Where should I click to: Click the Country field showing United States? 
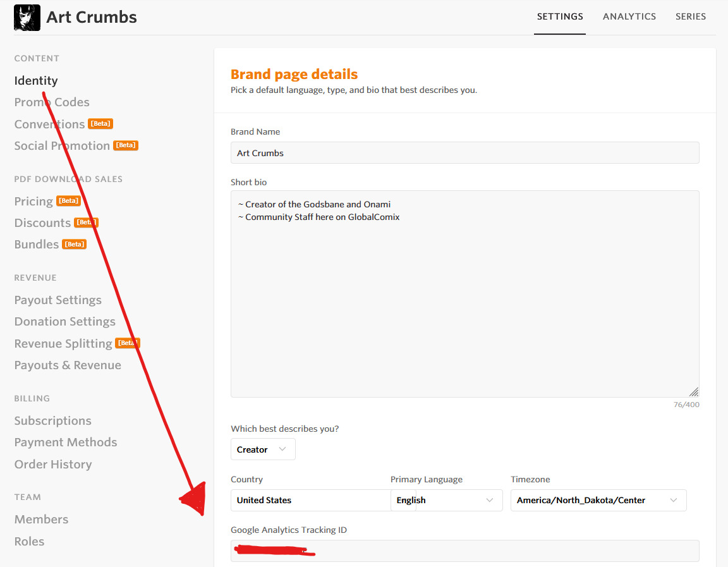click(311, 500)
